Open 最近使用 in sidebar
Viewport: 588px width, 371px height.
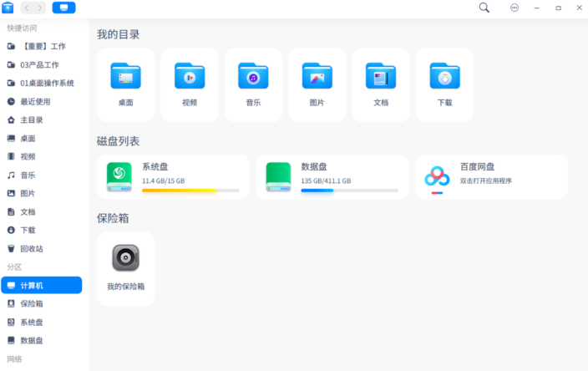tap(41, 102)
